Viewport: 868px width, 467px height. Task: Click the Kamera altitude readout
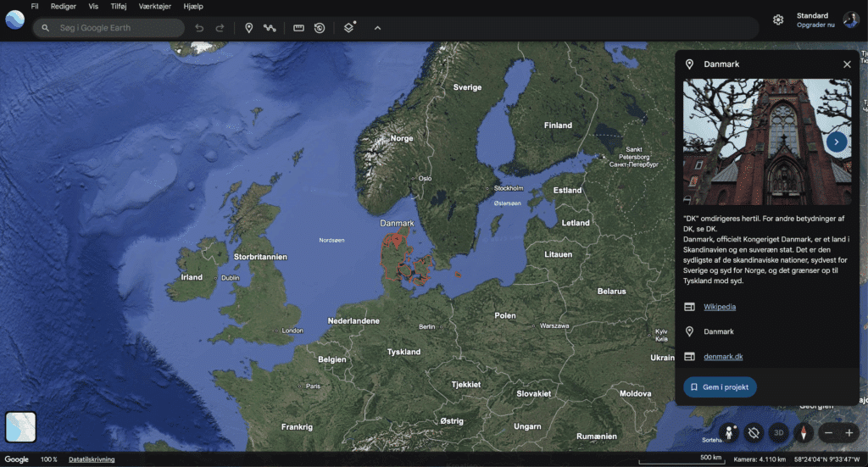(x=759, y=459)
